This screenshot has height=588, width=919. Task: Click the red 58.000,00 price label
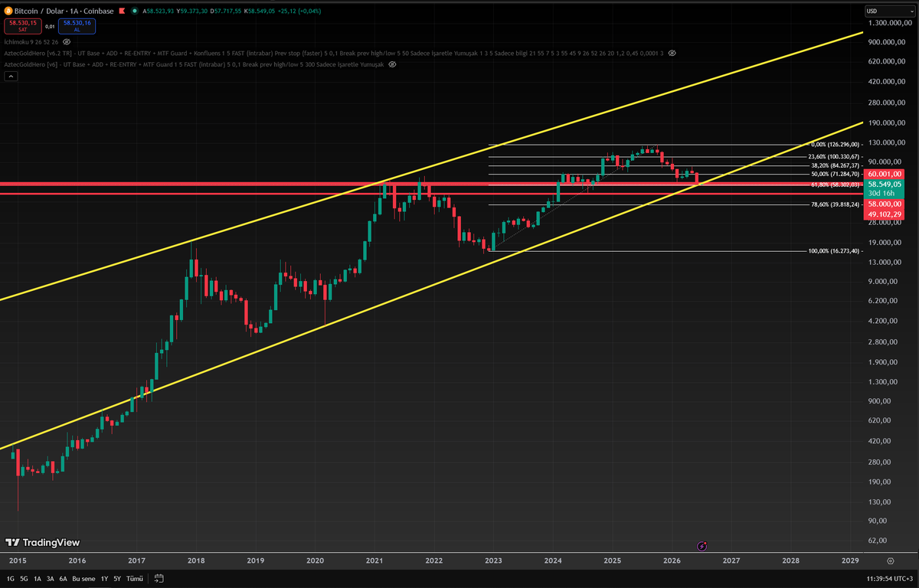884,206
